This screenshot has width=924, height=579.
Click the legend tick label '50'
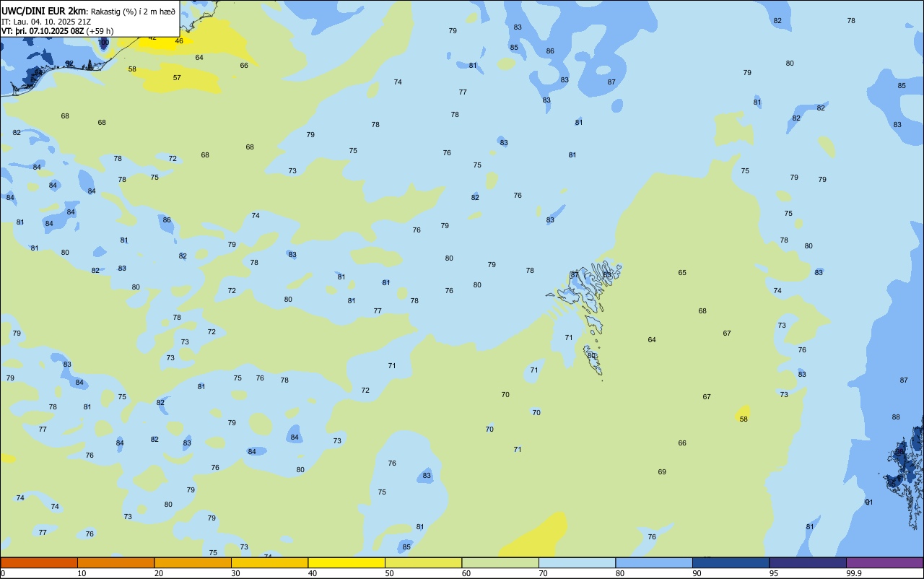point(389,573)
